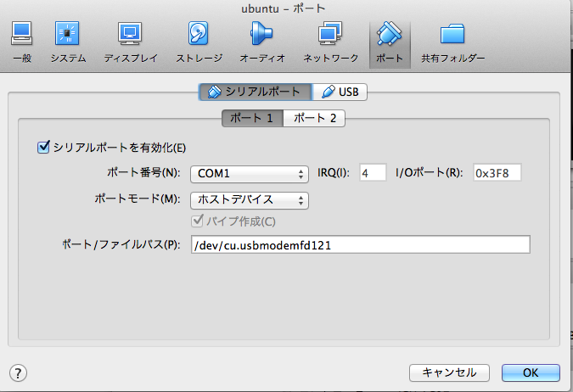
Task: Select the ポート 2 tab
Action: pos(314,118)
